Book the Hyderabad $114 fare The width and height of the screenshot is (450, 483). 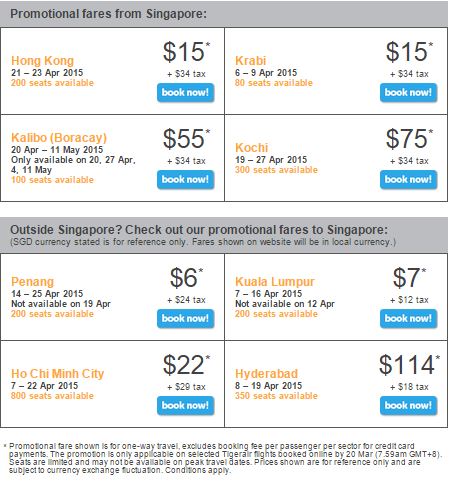(408, 406)
